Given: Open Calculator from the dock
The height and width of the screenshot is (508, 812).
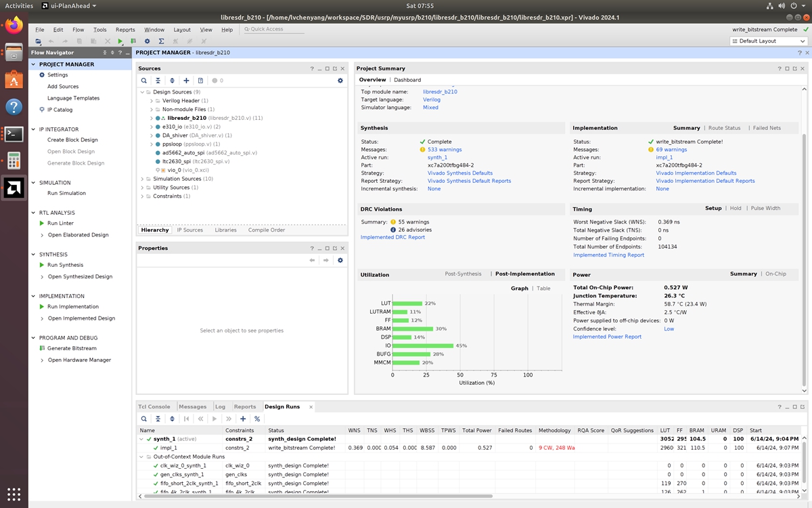Looking at the screenshot, I should click(14, 161).
